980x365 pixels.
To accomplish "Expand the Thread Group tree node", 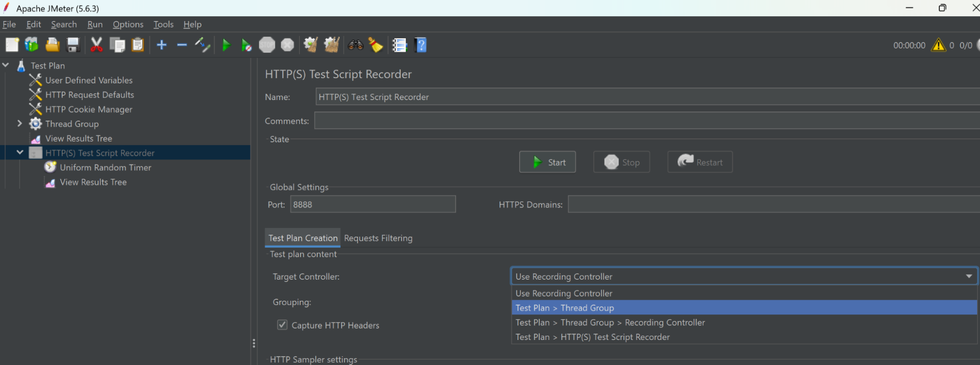I will [20, 124].
